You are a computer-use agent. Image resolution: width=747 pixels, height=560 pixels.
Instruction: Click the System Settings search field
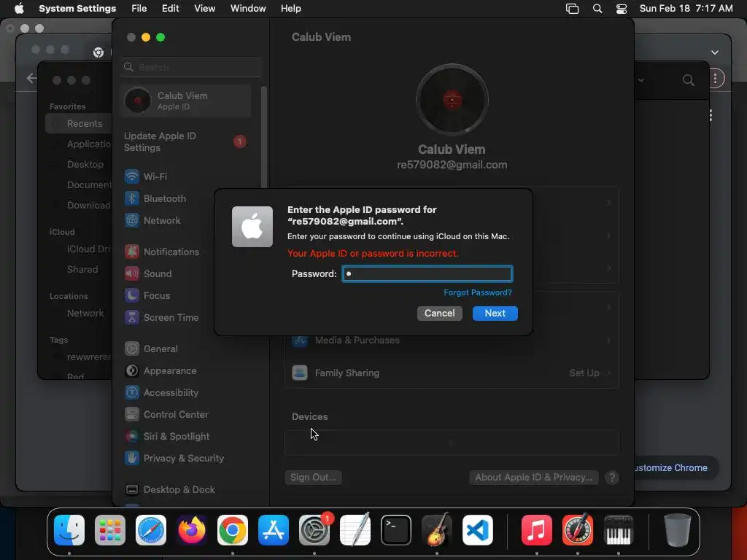click(x=190, y=67)
